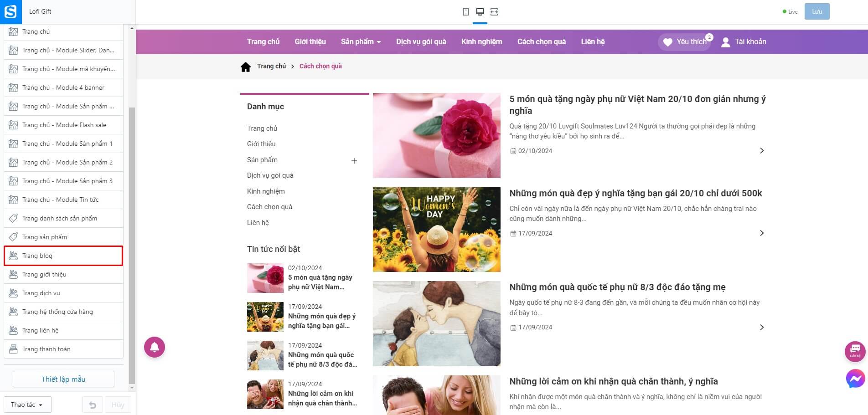Click the sidebar vertical scrollbar thumb
The width and height of the screenshot is (868, 415).
click(132, 245)
